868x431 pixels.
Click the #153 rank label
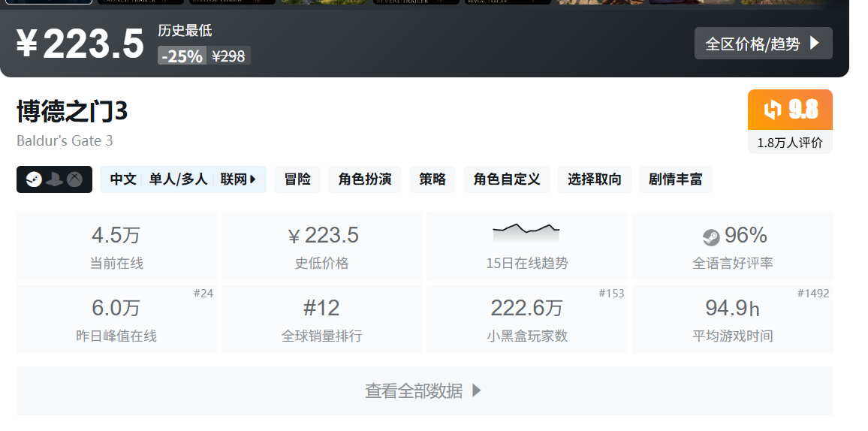coord(611,294)
